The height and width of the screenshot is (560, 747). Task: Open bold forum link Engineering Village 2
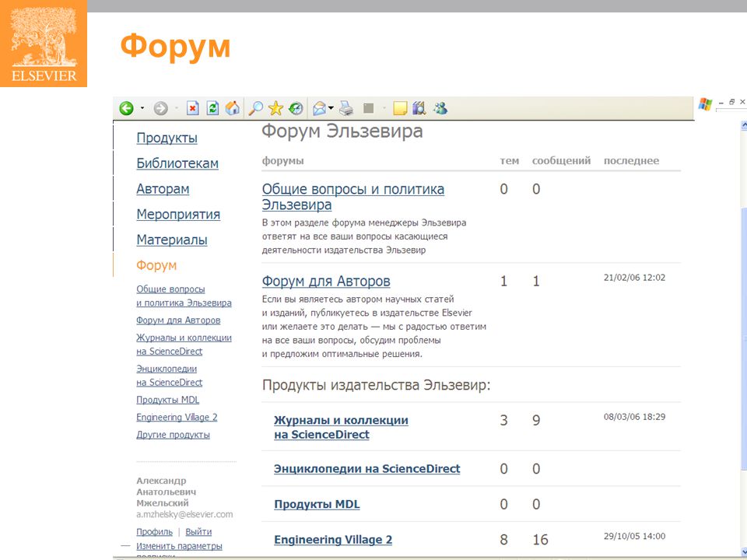333,540
